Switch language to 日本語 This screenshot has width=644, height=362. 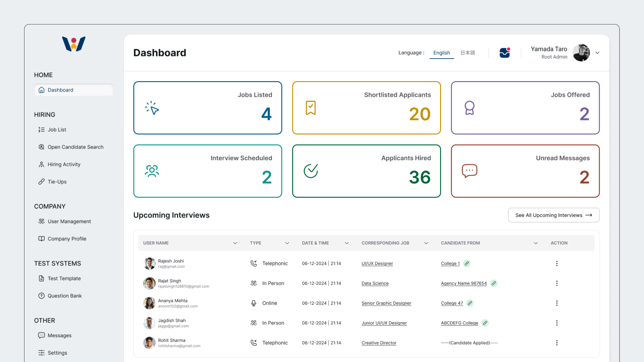(x=468, y=53)
